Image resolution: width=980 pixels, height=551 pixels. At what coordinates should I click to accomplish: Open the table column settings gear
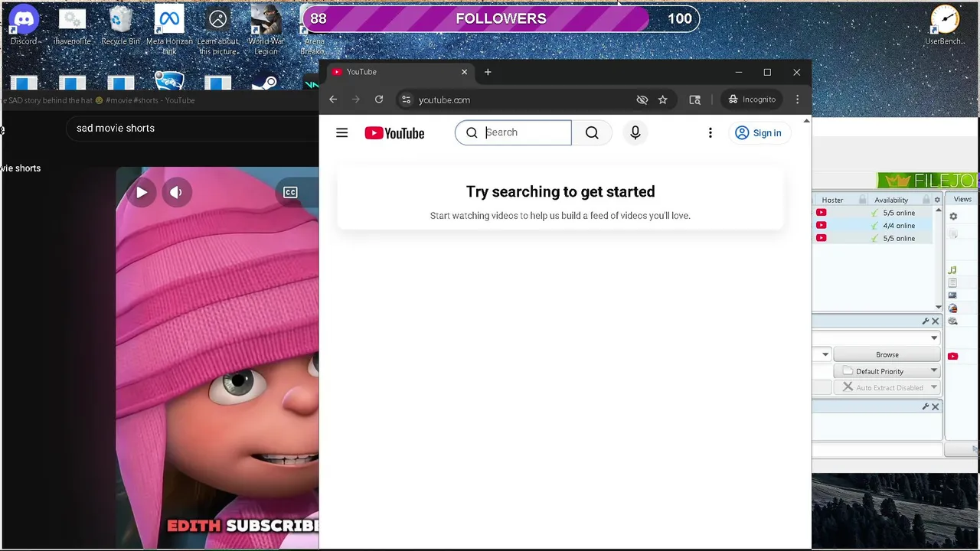pyautogui.click(x=937, y=200)
